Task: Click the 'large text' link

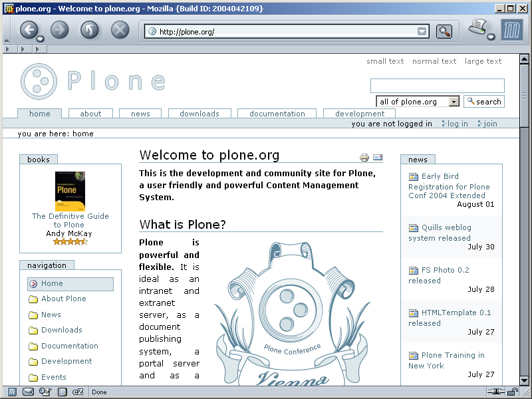Action: click(x=483, y=61)
